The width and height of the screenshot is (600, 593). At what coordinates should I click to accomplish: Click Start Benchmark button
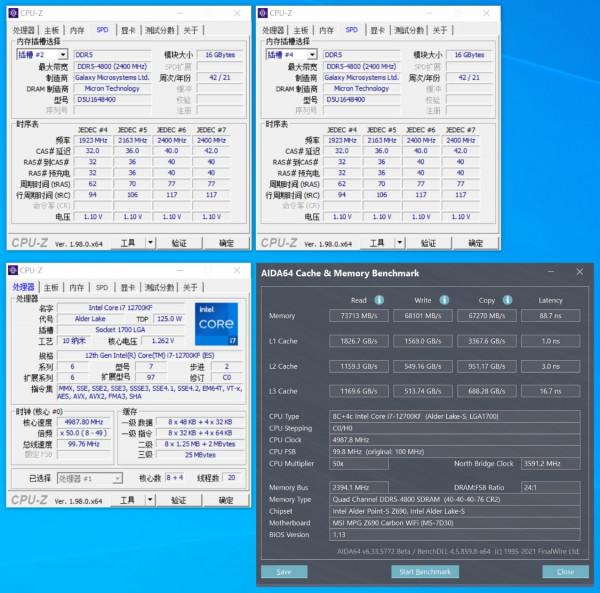pyautogui.click(x=425, y=572)
